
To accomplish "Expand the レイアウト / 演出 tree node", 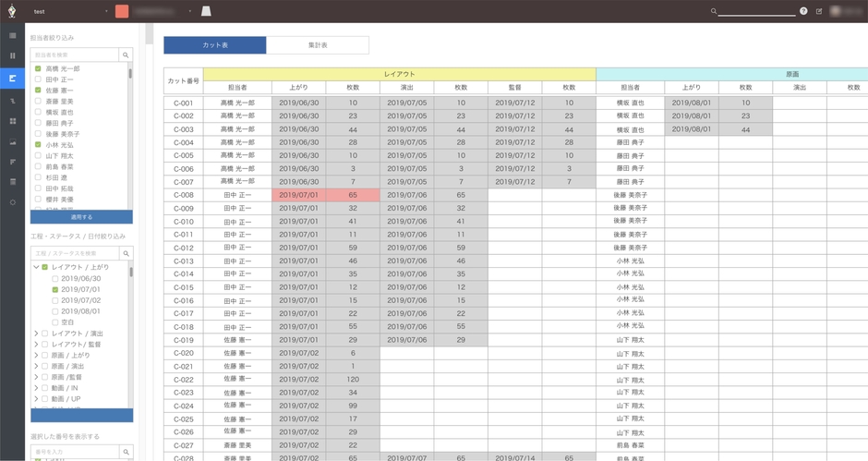I will tap(36, 333).
